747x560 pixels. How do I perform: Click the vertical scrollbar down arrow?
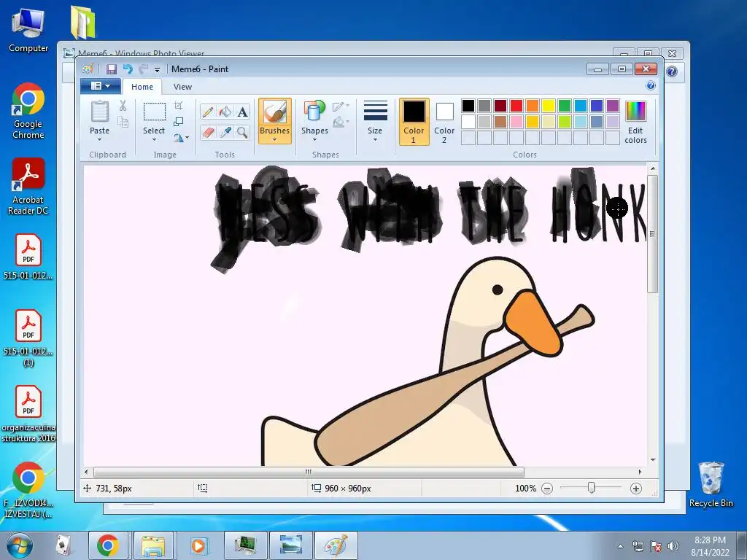pyautogui.click(x=653, y=460)
